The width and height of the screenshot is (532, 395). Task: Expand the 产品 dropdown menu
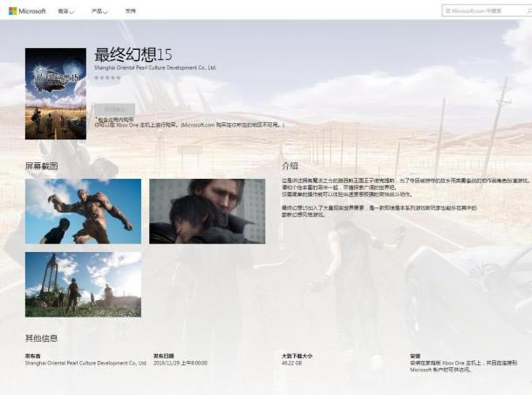click(x=99, y=11)
